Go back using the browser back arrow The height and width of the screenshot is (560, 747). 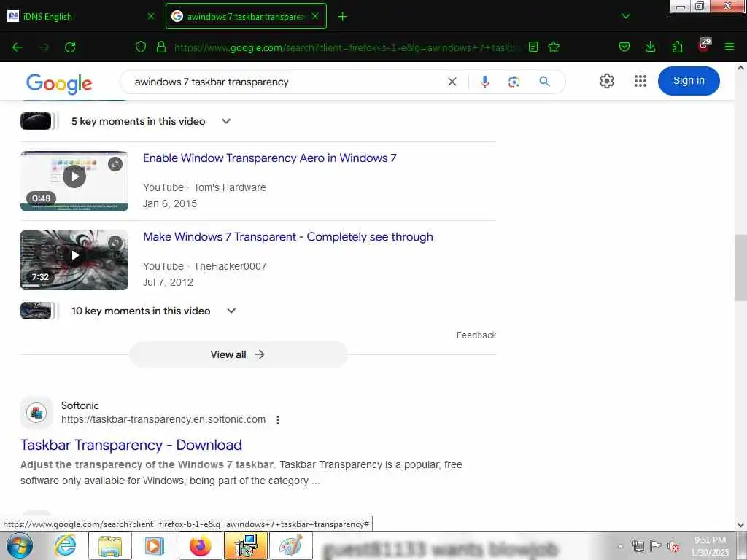[x=18, y=47]
